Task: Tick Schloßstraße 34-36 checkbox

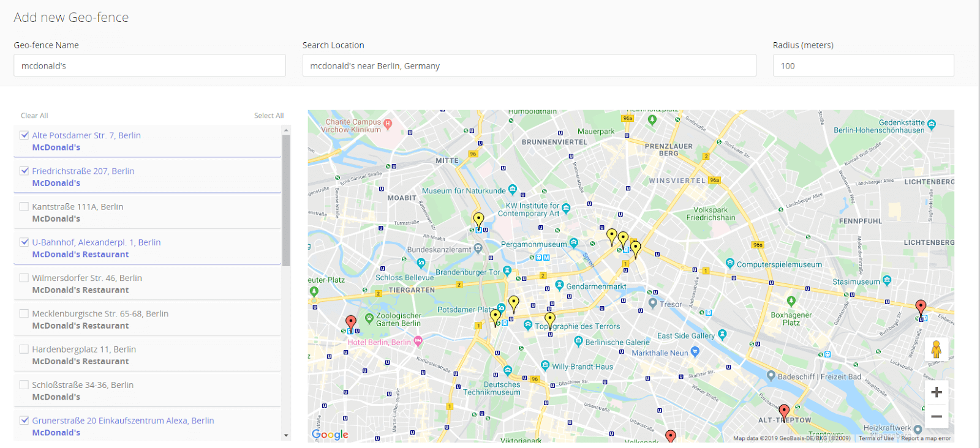Action: [24, 384]
